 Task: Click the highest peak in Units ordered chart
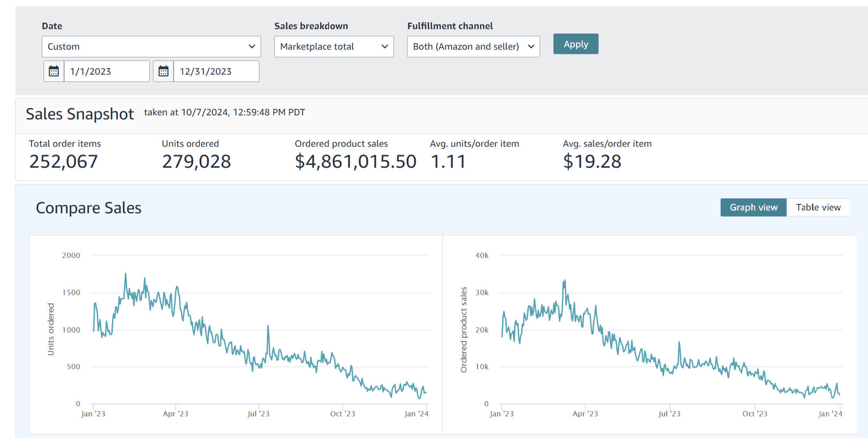[126, 274]
